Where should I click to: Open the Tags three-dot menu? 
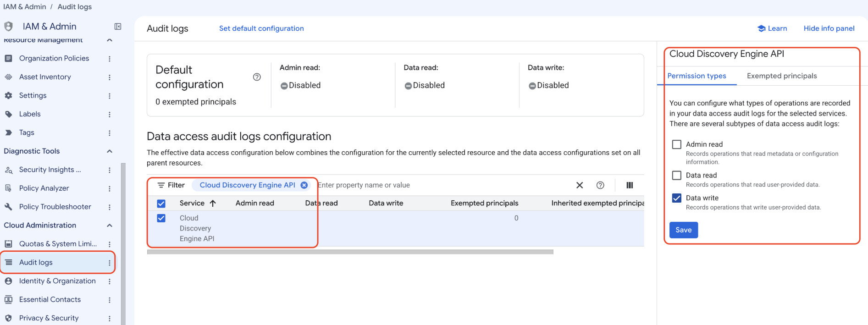click(110, 133)
